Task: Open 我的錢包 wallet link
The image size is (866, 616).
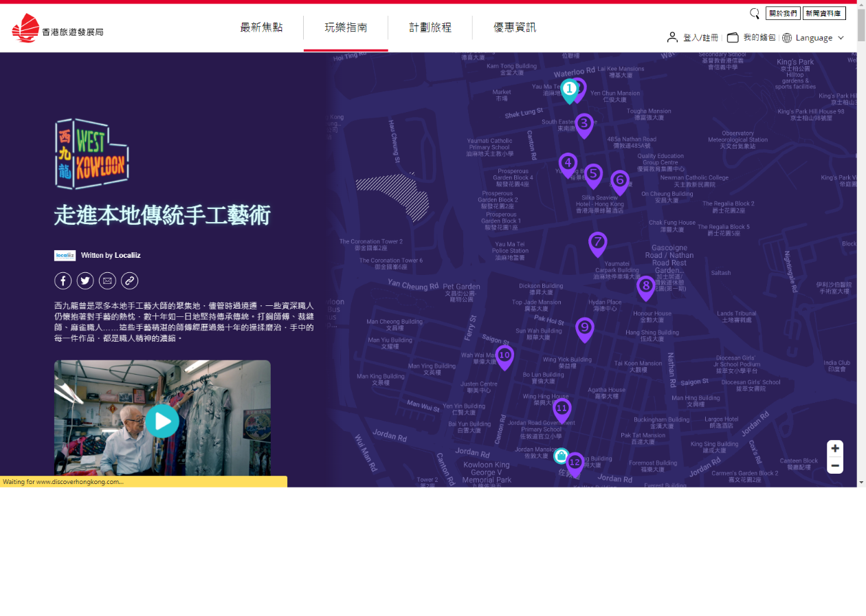Action: 751,38
